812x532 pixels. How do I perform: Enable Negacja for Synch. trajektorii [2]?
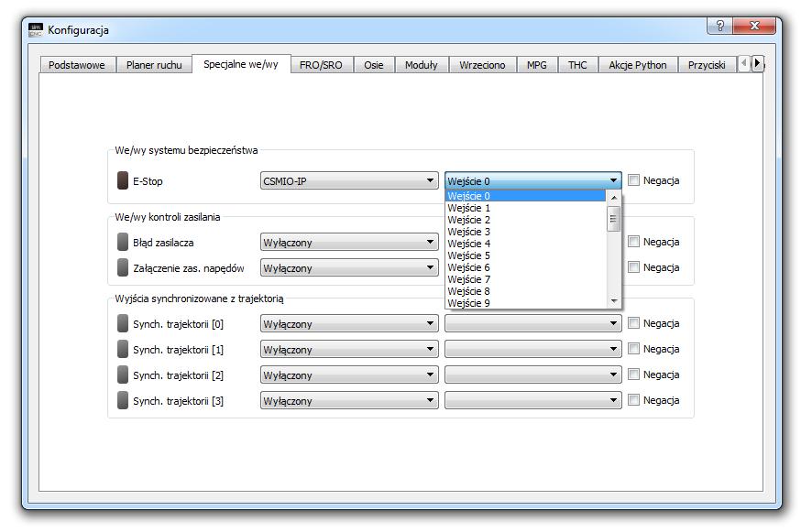tap(633, 375)
